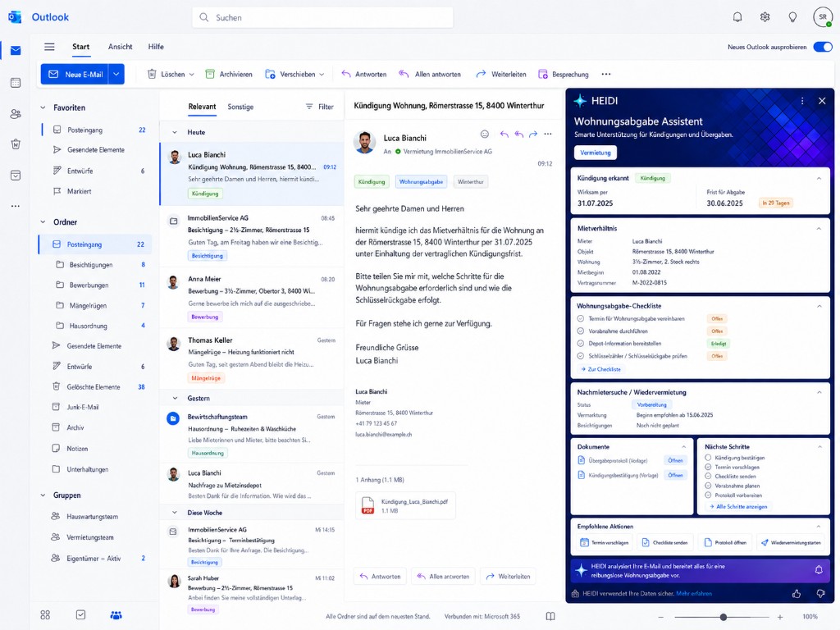The image size is (840, 630).
Task: Select the Relevant inbox tab
Action: pyautogui.click(x=202, y=107)
